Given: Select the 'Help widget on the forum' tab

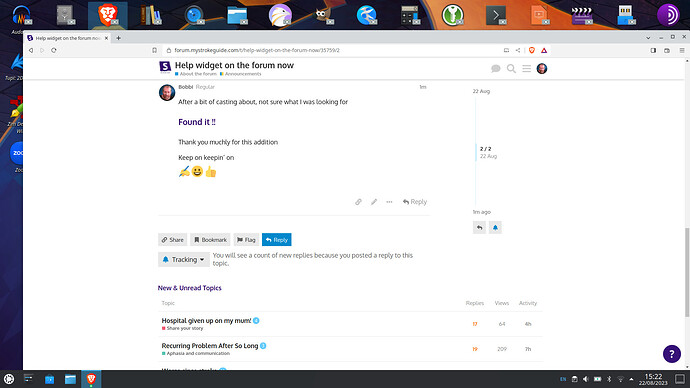Looking at the screenshot, I should coord(67,38).
